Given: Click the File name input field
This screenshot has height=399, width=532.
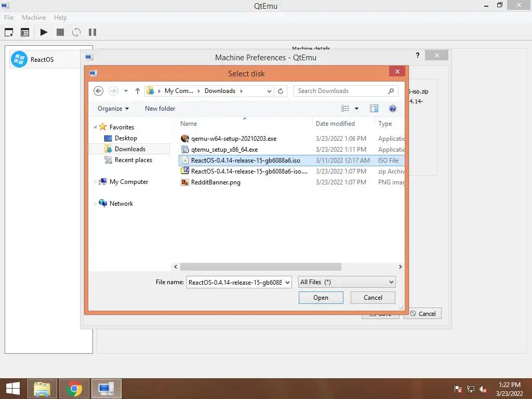Looking at the screenshot, I should [x=235, y=282].
